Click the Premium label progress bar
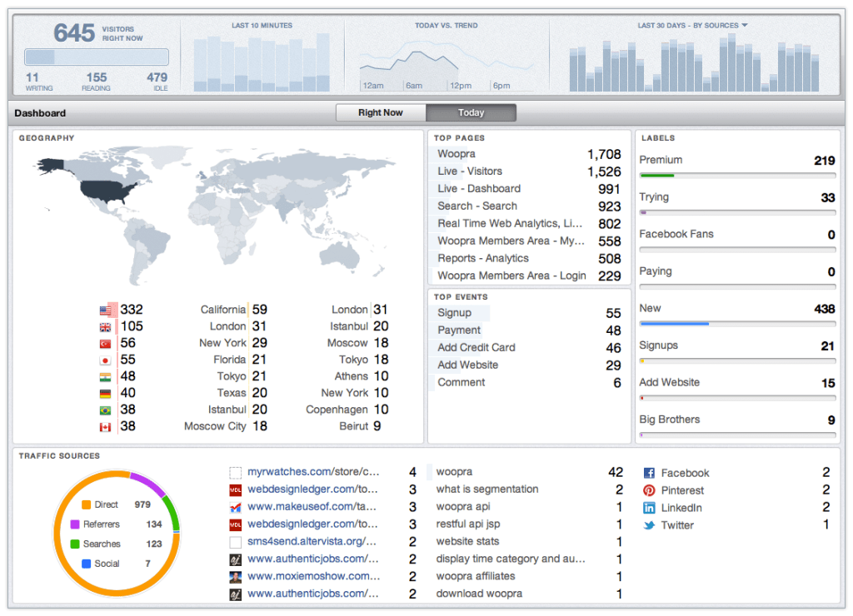853x616 pixels. click(737, 175)
